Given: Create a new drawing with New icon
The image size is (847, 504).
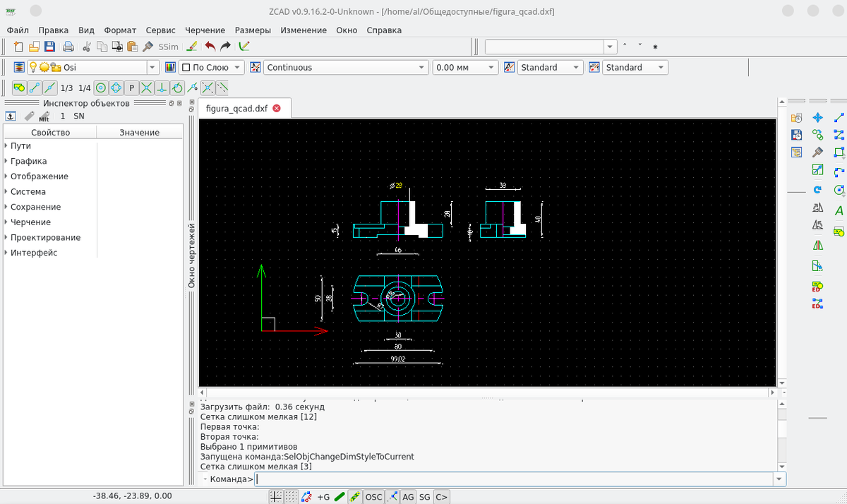Looking at the screenshot, I should pos(19,47).
